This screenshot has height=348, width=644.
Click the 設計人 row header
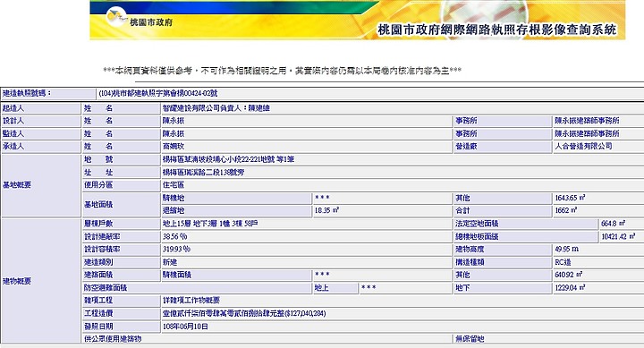coord(40,121)
